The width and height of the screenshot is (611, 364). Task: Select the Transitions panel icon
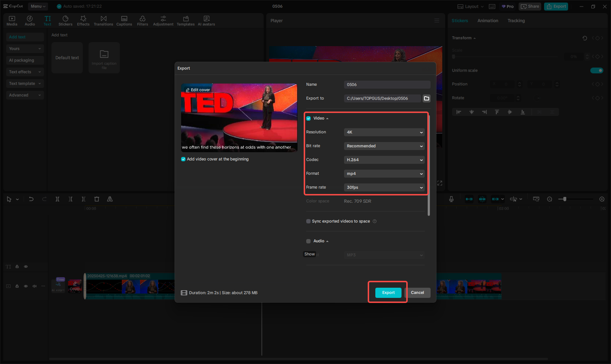click(x=103, y=20)
